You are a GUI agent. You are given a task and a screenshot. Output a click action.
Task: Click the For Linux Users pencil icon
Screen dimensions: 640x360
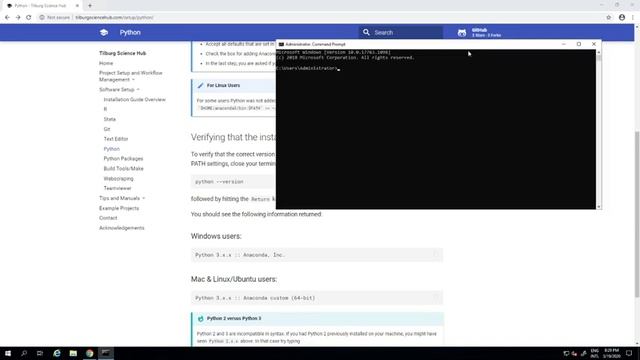(200, 85)
